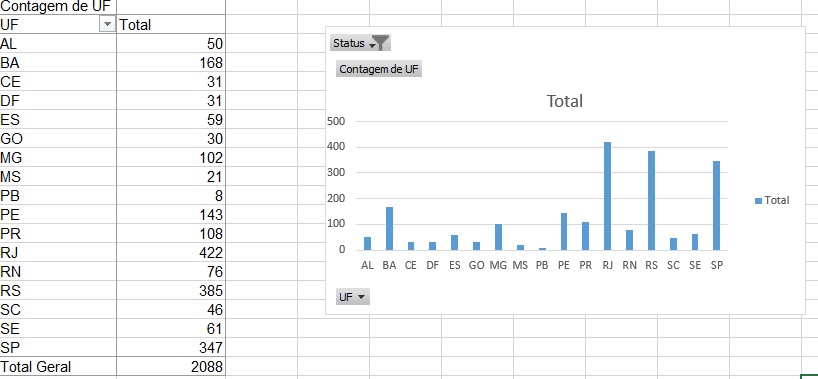Select the Total Geral label cell

[58, 366]
